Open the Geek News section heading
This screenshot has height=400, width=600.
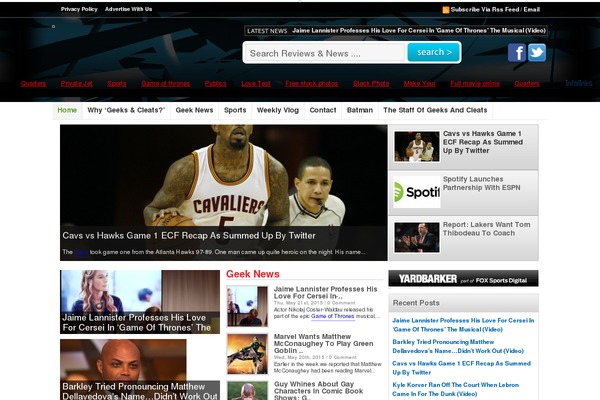click(253, 274)
